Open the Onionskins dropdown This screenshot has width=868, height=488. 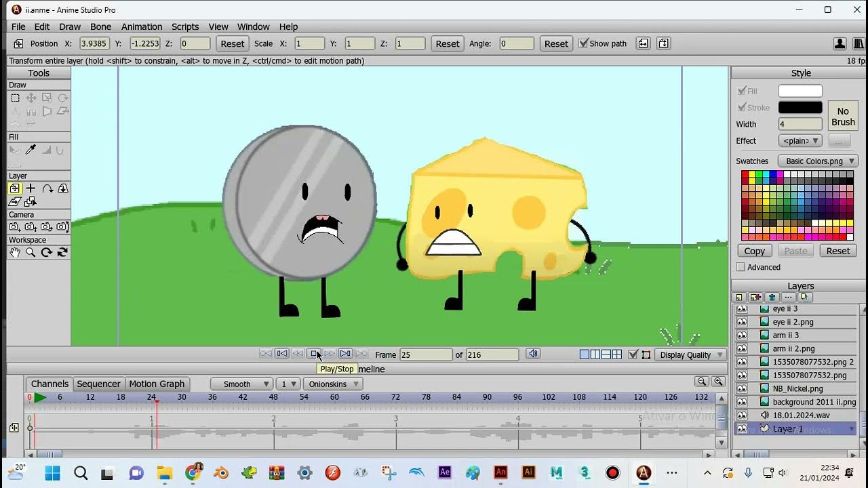click(x=332, y=384)
